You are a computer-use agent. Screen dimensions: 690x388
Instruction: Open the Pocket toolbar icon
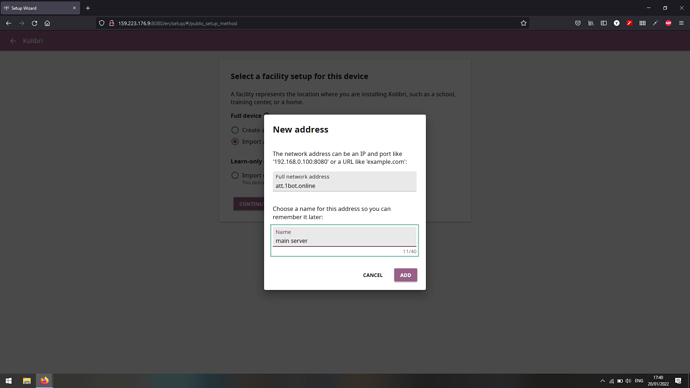coord(578,23)
